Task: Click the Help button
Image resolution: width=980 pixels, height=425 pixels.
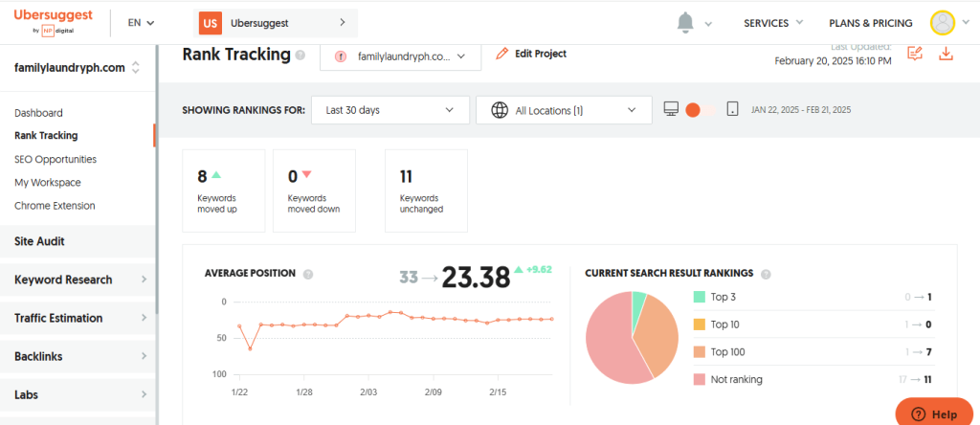Action: tap(933, 414)
